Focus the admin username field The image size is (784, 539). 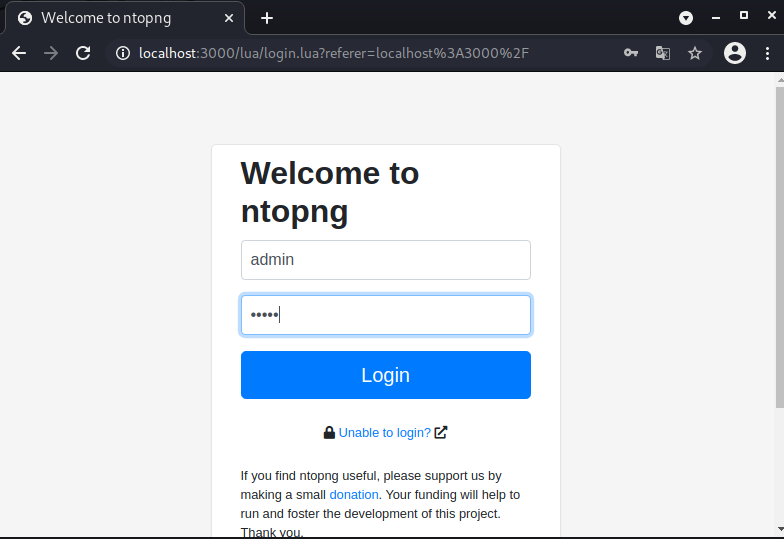[x=386, y=260]
